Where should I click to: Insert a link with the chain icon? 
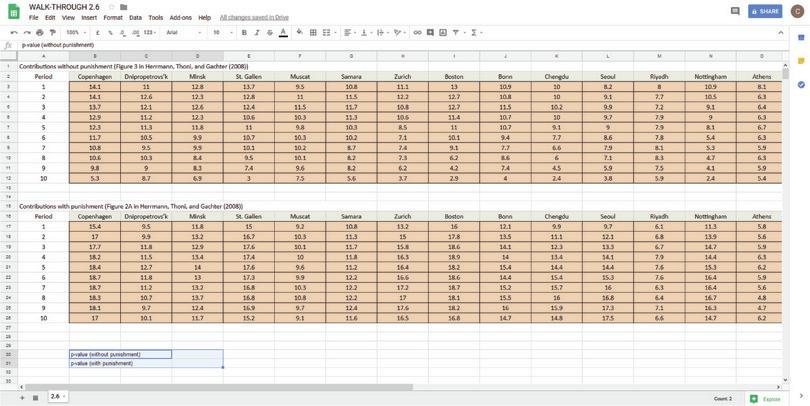pos(417,33)
